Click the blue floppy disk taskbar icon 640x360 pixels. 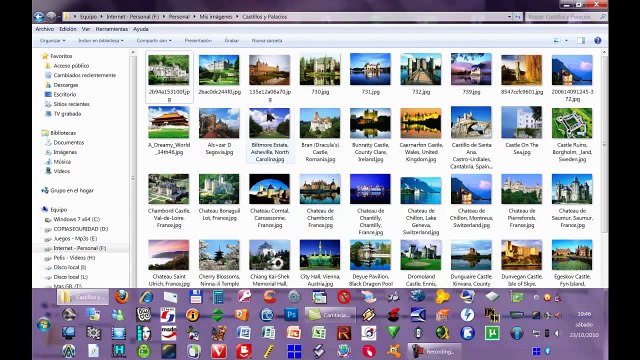coord(196,297)
